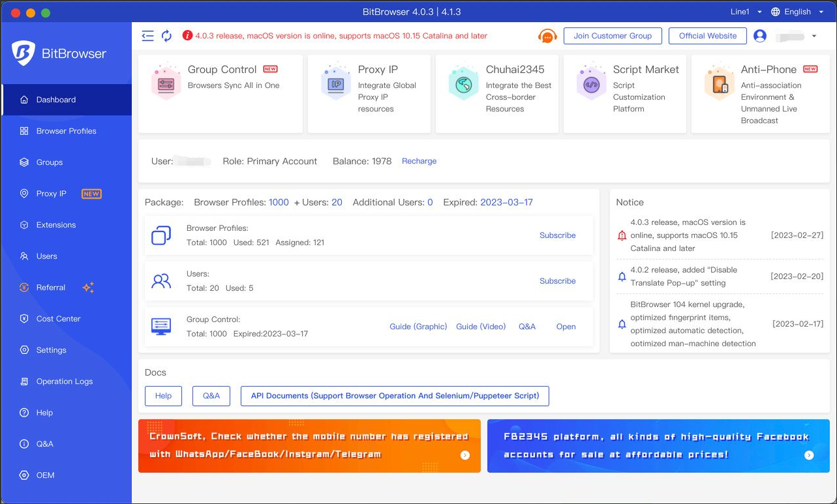Click the FB2345 Facebook accounts banner

click(x=658, y=446)
